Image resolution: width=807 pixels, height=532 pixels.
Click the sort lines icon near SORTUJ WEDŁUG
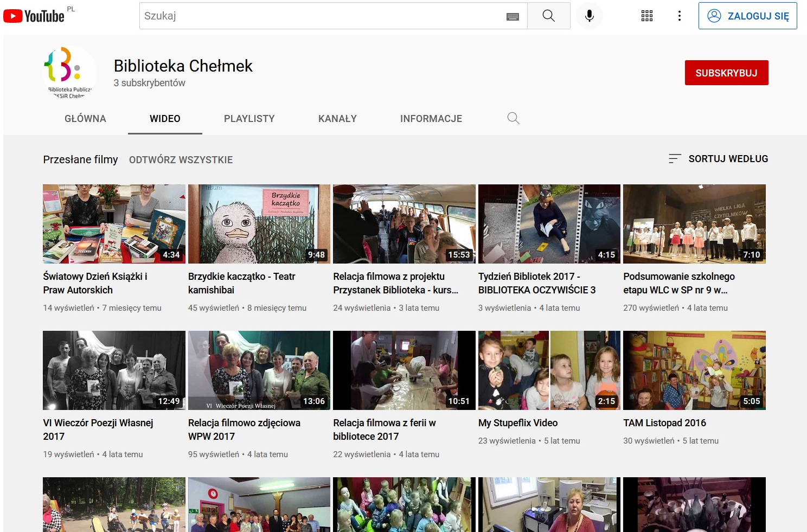[x=674, y=158]
